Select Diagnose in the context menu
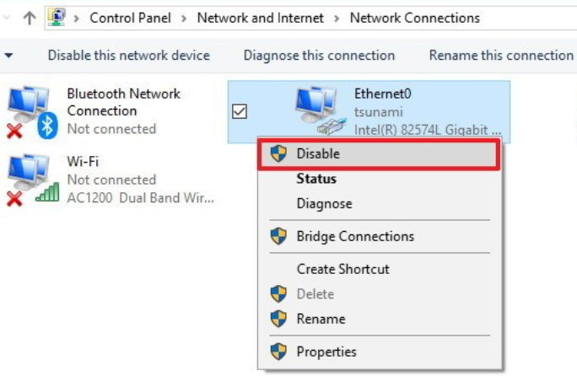The image size is (577, 392). tap(324, 203)
